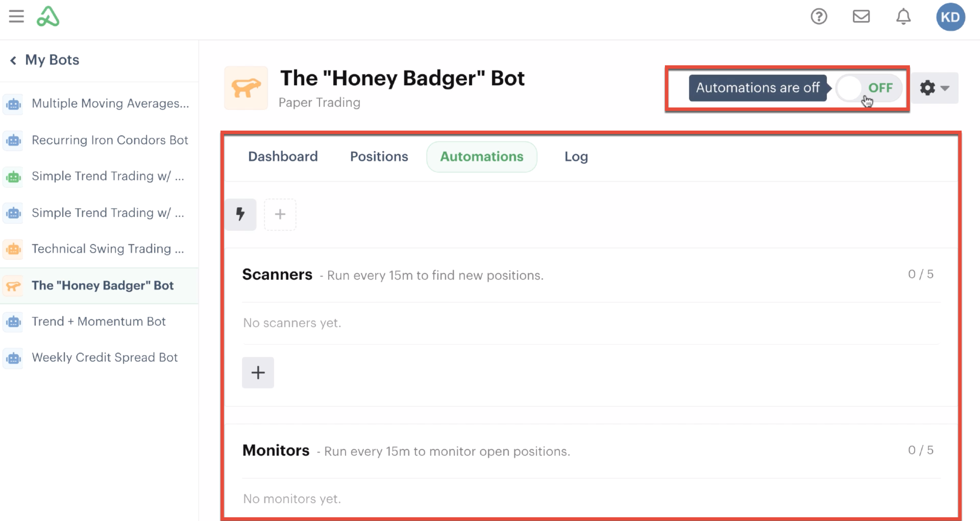Click the blue Simple Trend Trading bot icon
Viewport: 980px width, 521px height.
pos(13,213)
